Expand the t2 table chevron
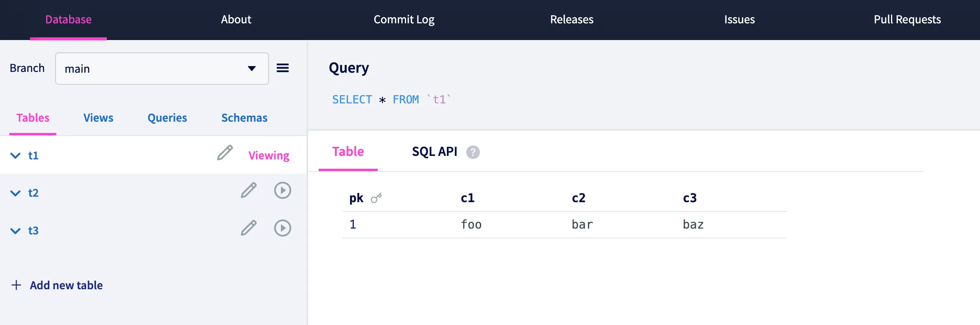This screenshot has height=325, width=980. coord(15,193)
